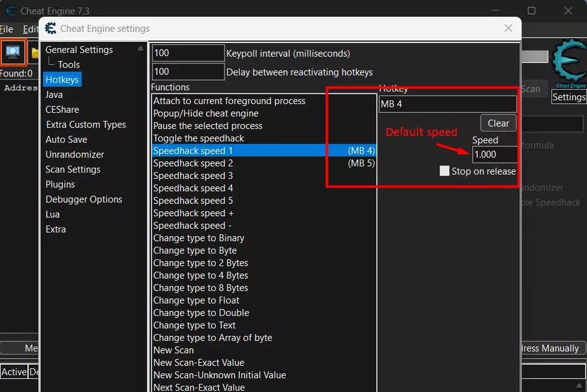Select Speedhack speed 4 row
Viewport: 587px width, 392px height.
tap(264, 188)
